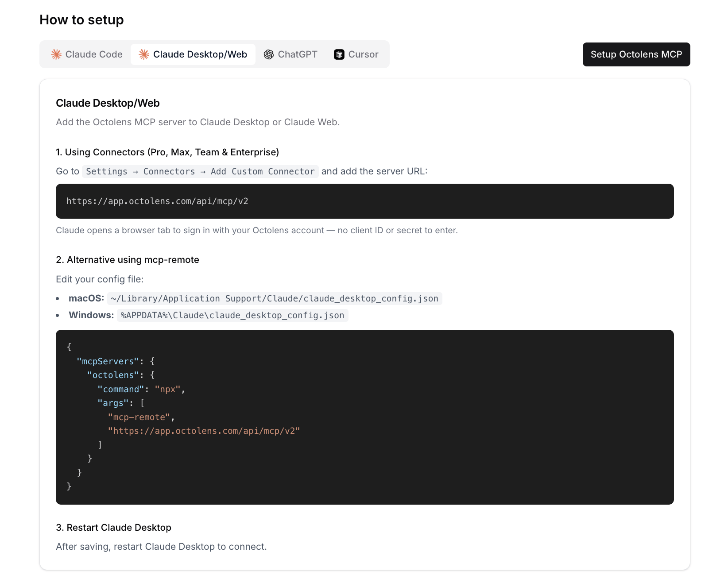Image resolution: width=728 pixels, height=579 pixels.
Task: Click 'After saving, restart Claude Desktop' text
Action: [161, 547]
